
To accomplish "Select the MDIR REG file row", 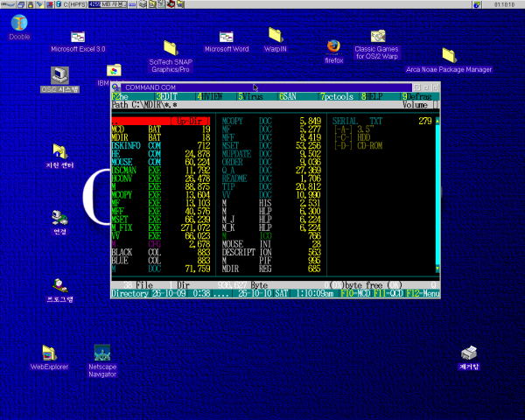I will pos(271,269).
